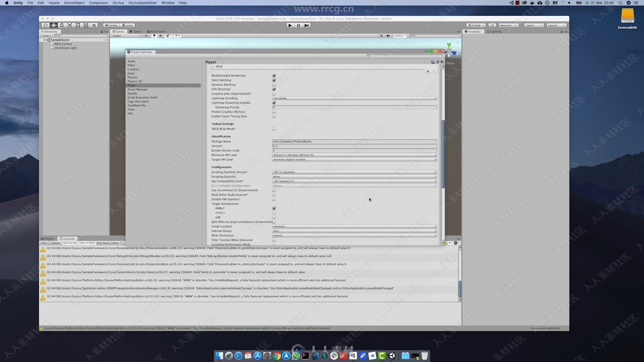The width and height of the screenshot is (644, 362).
Task: Toggle GPU Skinning checkbox
Action: 274,89
